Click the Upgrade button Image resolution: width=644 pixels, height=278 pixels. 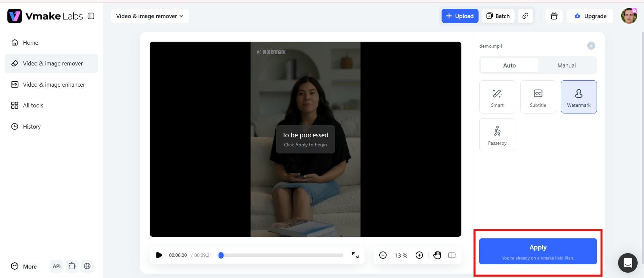[x=590, y=16]
